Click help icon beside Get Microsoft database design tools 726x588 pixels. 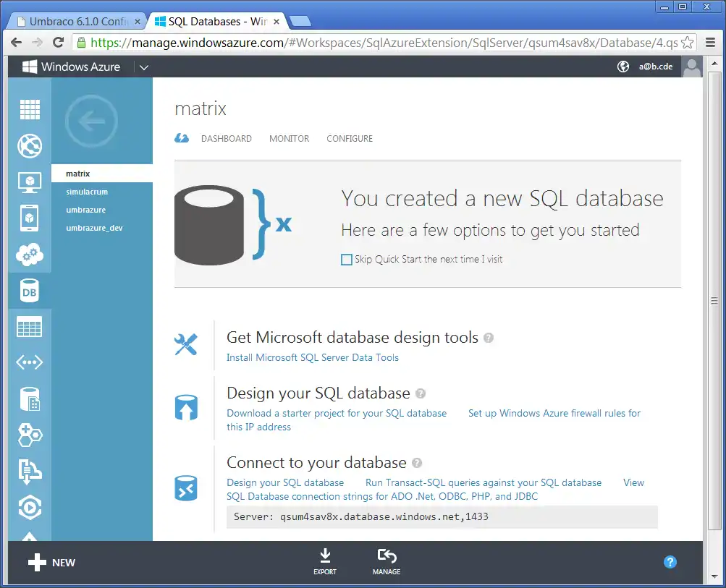click(x=489, y=338)
